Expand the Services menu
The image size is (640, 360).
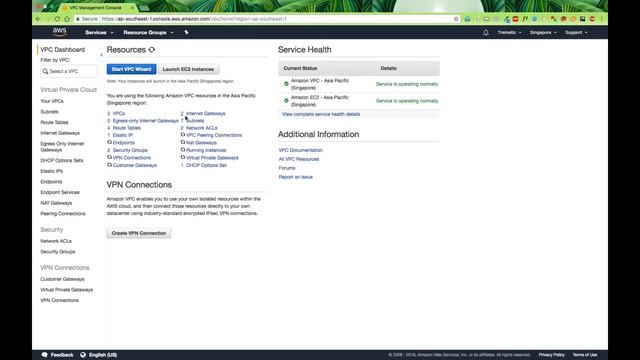pos(99,32)
